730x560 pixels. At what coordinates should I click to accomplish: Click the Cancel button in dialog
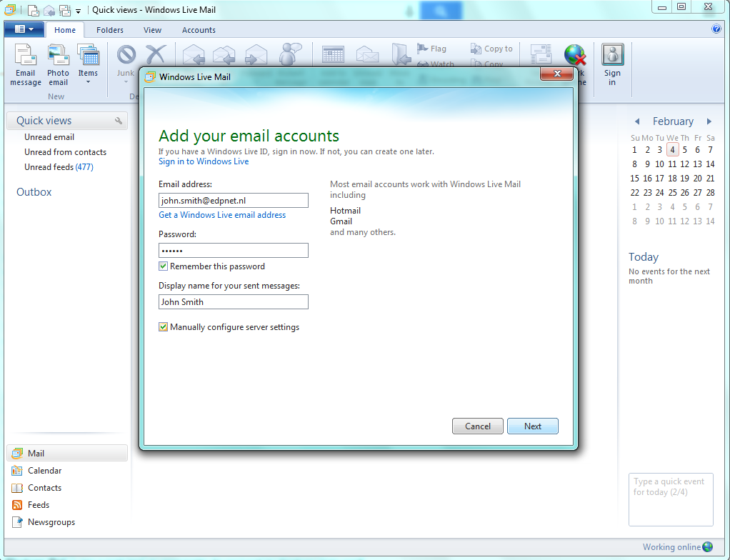click(478, 426)
